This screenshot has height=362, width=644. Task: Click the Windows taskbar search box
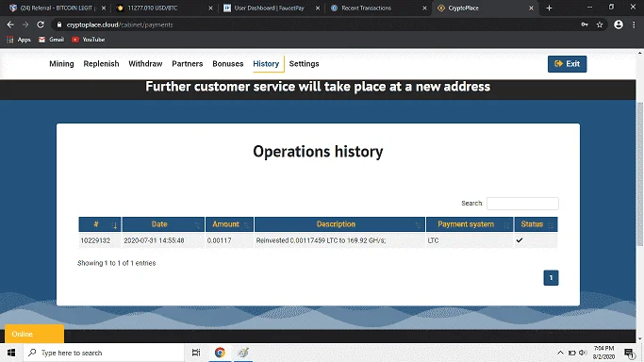click(x=104, y=353)
